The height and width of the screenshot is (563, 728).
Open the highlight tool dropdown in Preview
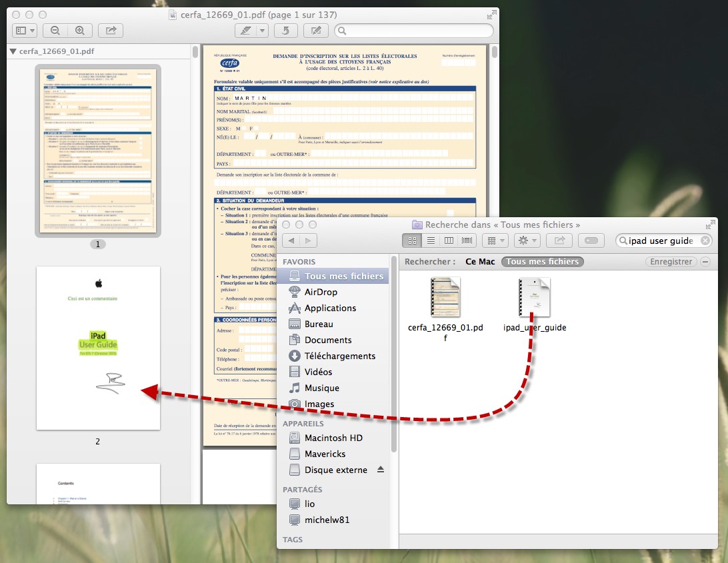tap(261, 30)
